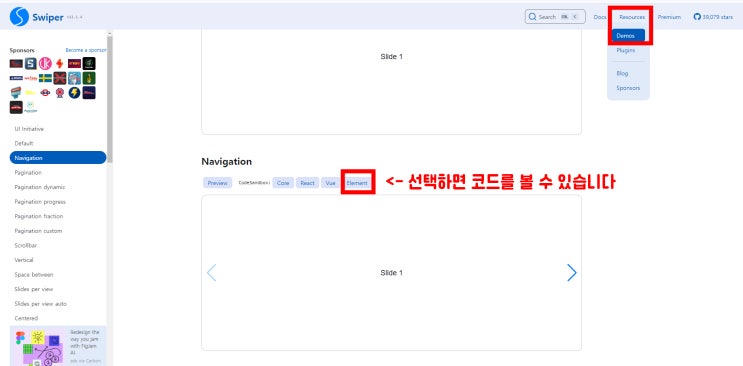Select Blog in Resources dropdown
This screenshot has width=743, height=366.
[x=622, y=73]
